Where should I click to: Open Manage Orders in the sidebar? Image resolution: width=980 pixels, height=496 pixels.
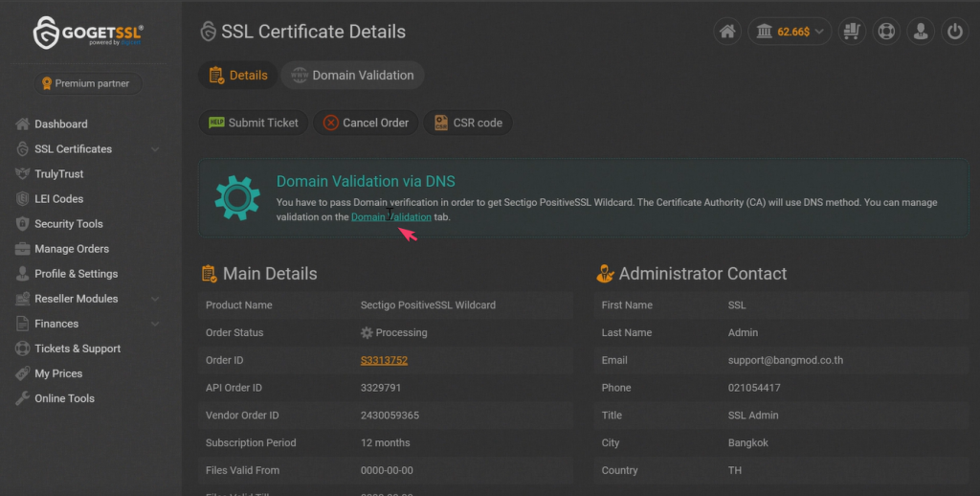pos(72,249)
